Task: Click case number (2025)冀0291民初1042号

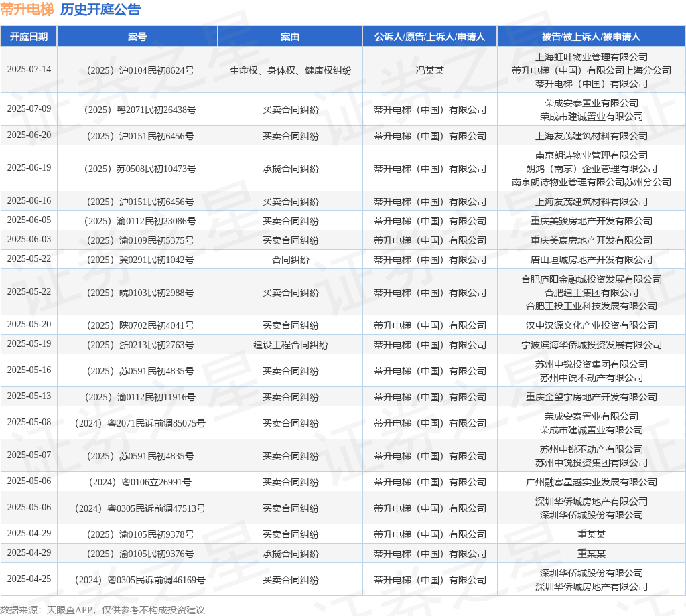Action: pos(141,260)
